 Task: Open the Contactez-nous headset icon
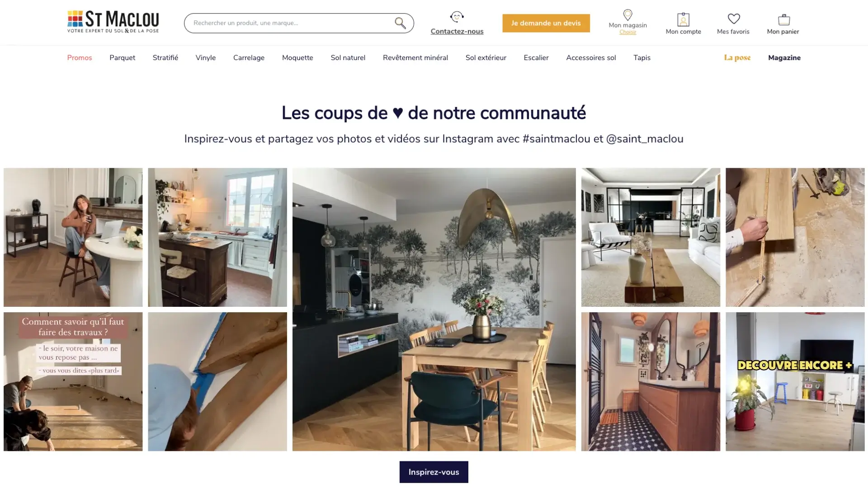[457, 17]
